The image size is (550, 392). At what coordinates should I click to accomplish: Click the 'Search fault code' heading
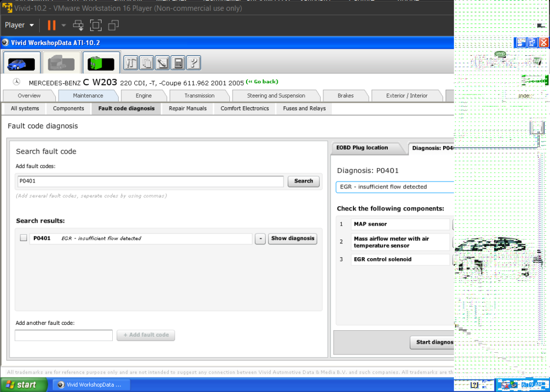(x=46, y=151)
